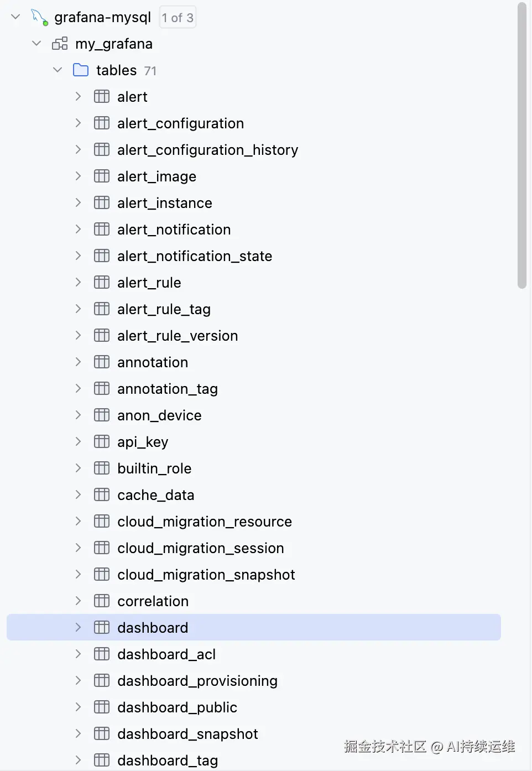The height and width of the screenshot is (771, 532).
Task: Click the '1 of 3' badge
Action: [177, 17]
